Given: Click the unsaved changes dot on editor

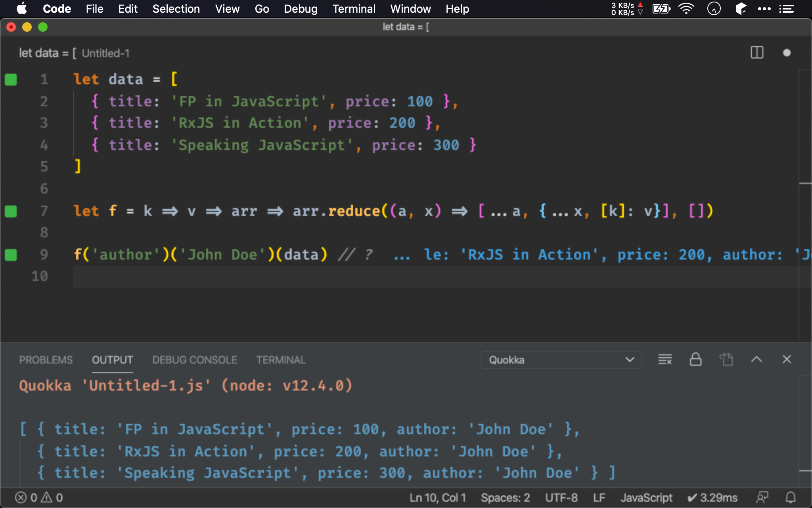Looking at the screenshot, I should point(787,53).
